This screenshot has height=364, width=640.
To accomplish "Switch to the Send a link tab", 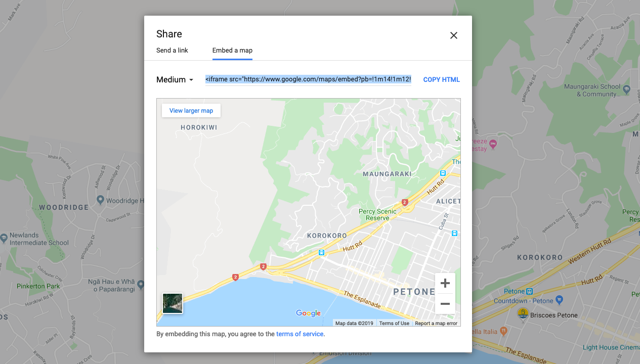I will 172,51.
